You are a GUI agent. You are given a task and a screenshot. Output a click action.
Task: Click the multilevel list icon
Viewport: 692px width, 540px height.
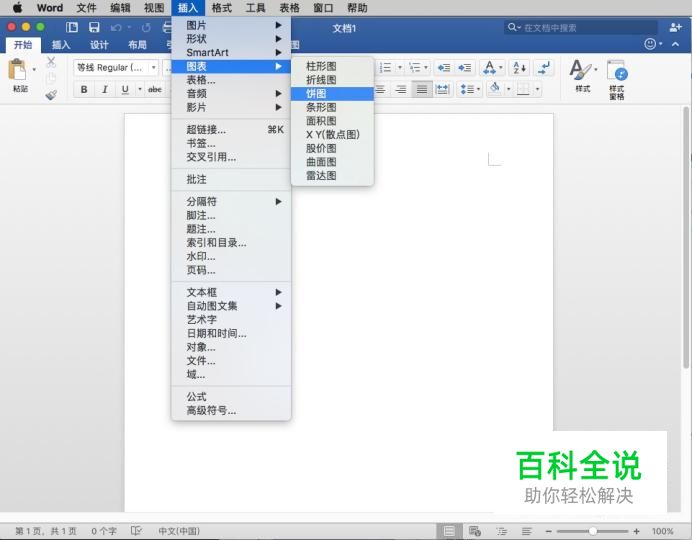click(x=415, y=68)
